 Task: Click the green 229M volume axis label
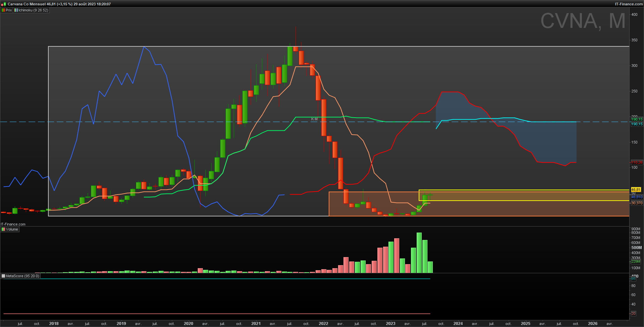click(x=636, y=261)
